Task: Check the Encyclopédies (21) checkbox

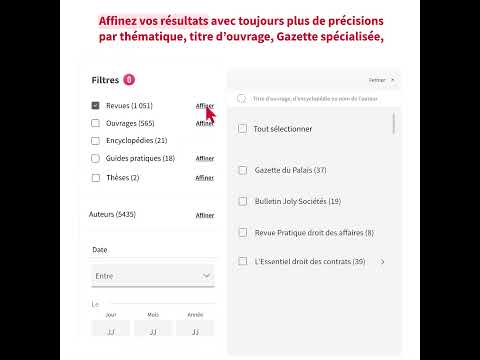Action: click(95, 141)
